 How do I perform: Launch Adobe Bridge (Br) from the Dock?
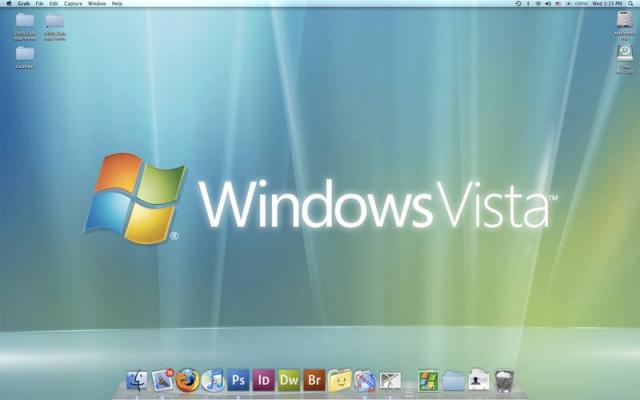tap(314, 380)
